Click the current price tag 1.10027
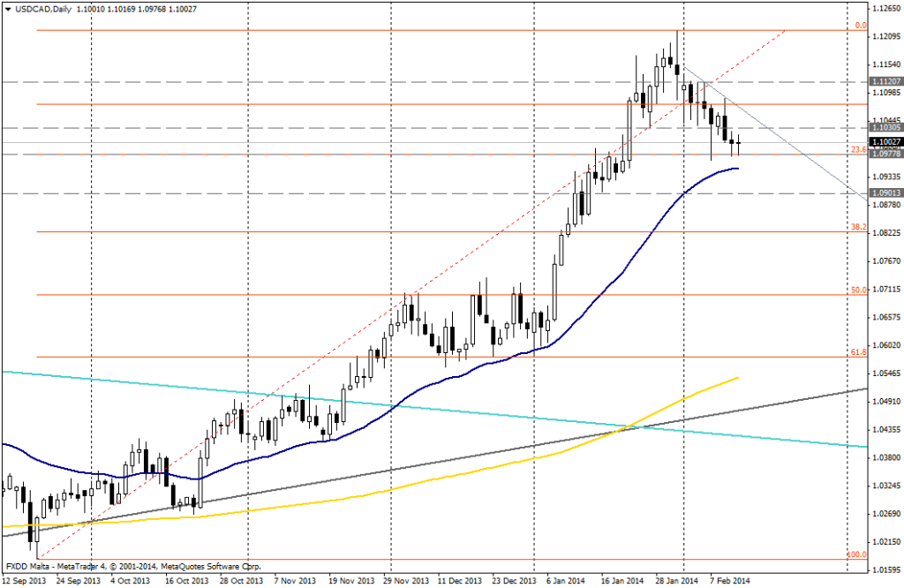 (x=885, y=141)
